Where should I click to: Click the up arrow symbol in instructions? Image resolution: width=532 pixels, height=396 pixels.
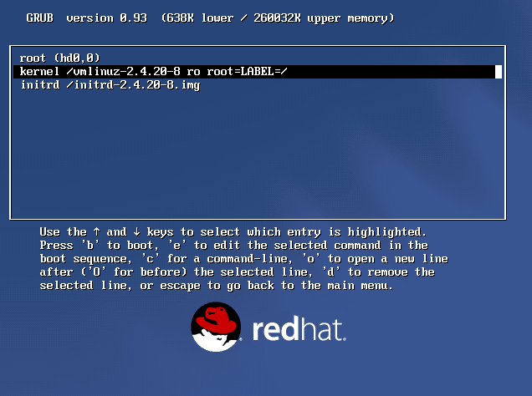97,231
